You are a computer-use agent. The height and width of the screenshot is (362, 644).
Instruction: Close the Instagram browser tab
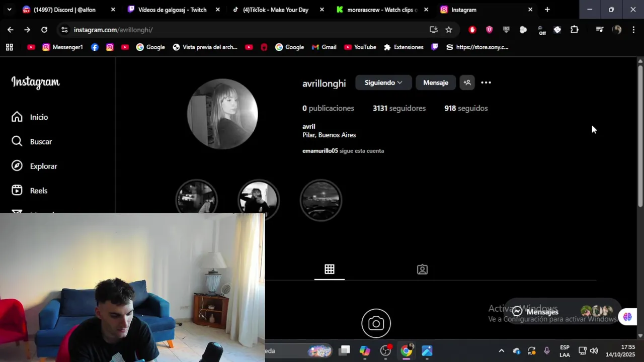pyautogui.click(x=530, y=10)
